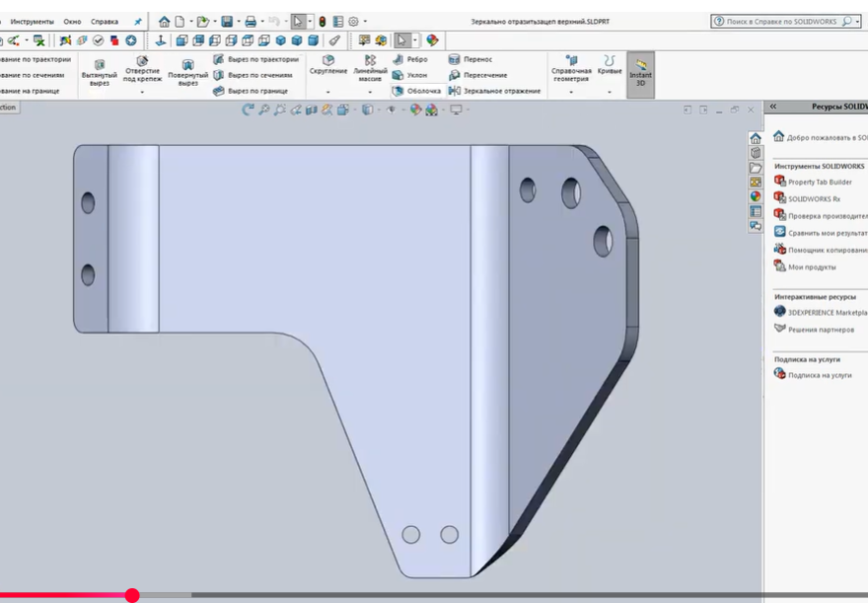Toggle the Hide/Show Items eye icon in the view toolbar

pos(391,111)
